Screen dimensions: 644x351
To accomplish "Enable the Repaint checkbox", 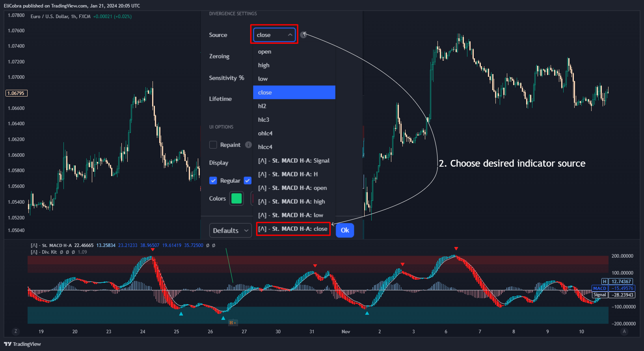I will tap(213, 145).
